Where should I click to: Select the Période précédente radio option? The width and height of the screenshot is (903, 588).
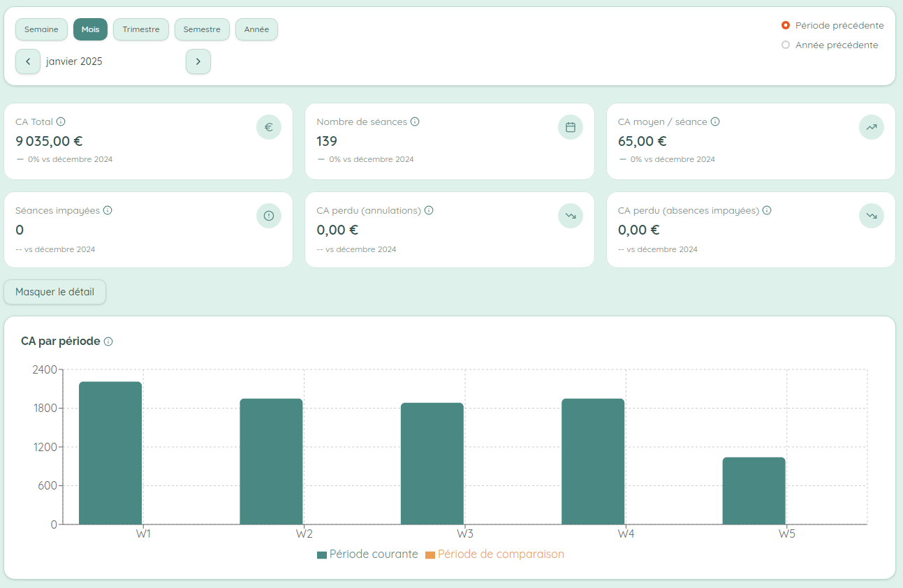click(786, 25)
